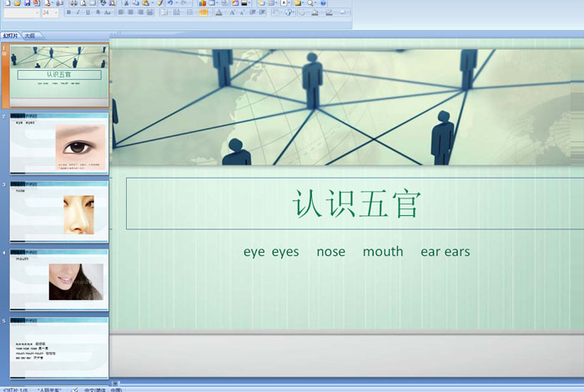The width and height of the screenshot is (584, 392).
Task: Select slide 5 thumbnail with text list
Action: 59,348
